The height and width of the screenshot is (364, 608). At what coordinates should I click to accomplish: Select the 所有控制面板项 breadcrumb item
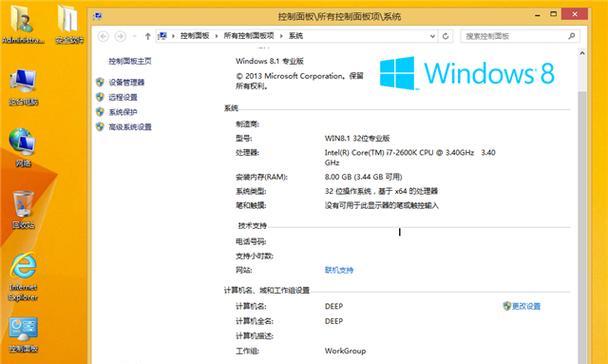coord(249,36)
